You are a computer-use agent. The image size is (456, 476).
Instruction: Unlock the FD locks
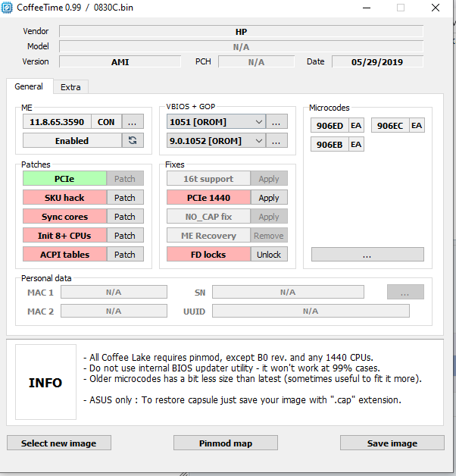click(x=269, y=255)
